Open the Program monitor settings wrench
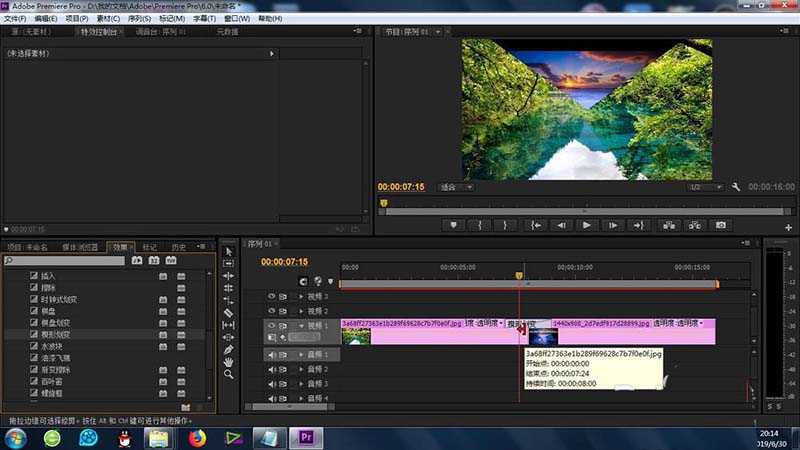The image size is (800, 450). pos(736,187)
